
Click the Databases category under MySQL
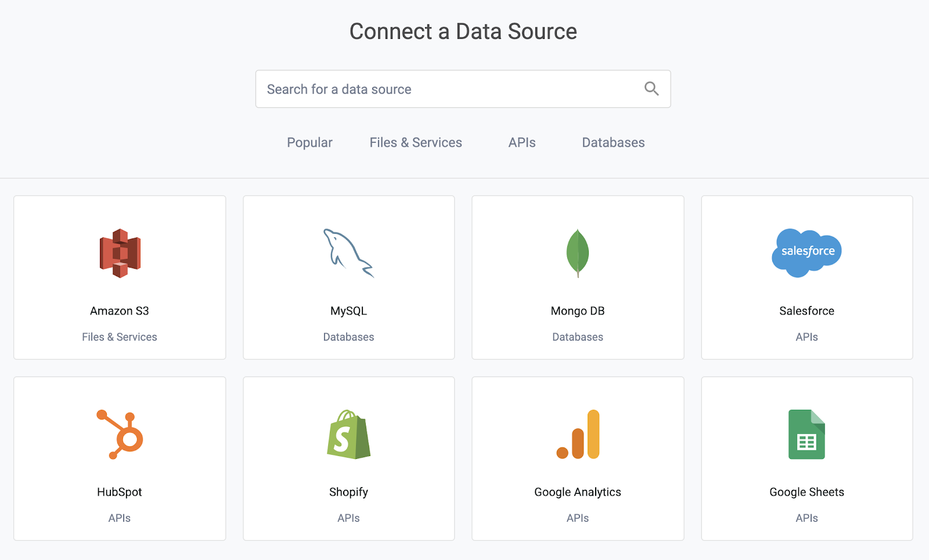pos(348,337)
